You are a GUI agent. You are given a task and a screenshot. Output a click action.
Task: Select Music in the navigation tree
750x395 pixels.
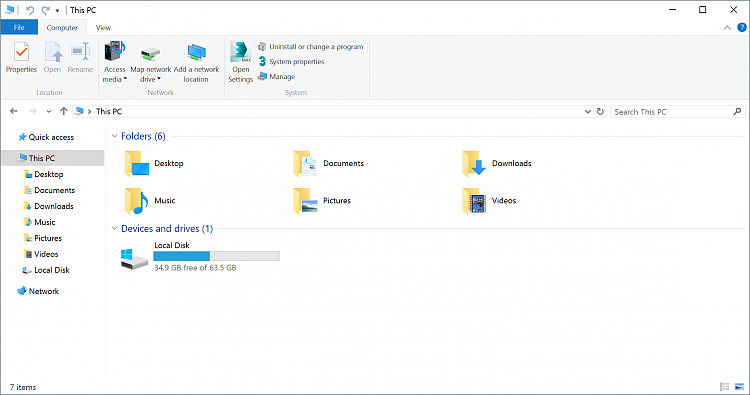click(40, 222)
